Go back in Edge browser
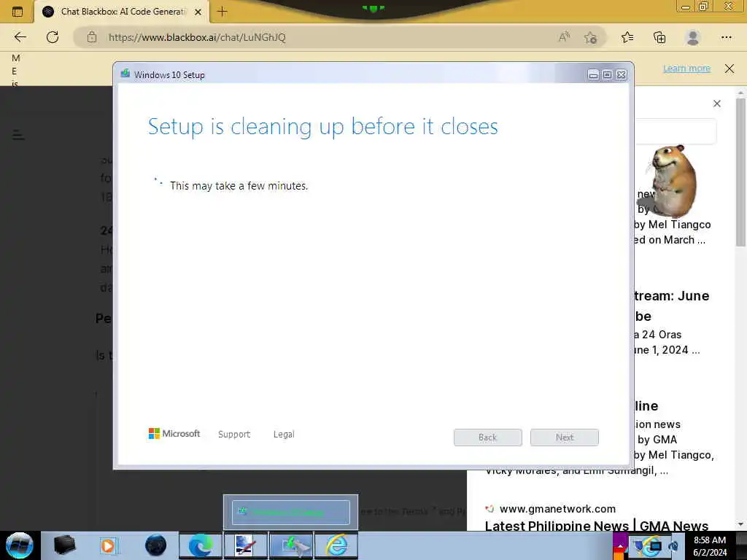 (x=20, y=37)
